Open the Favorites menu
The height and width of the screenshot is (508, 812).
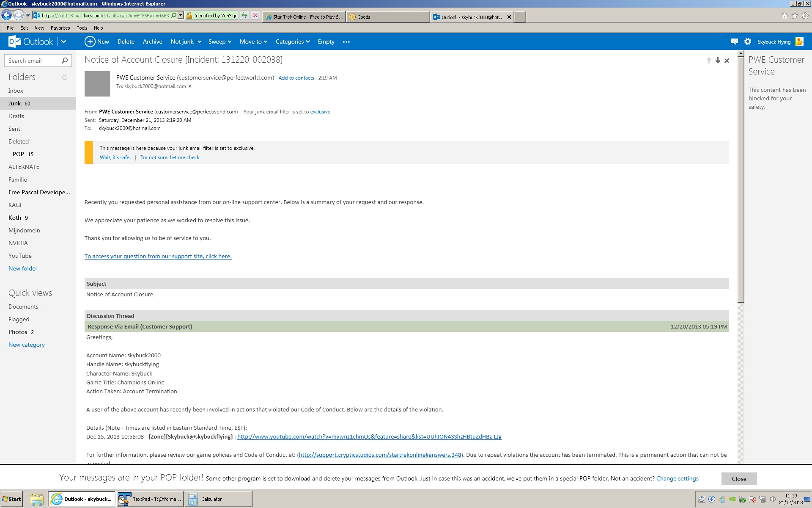(x=60, y=28)
